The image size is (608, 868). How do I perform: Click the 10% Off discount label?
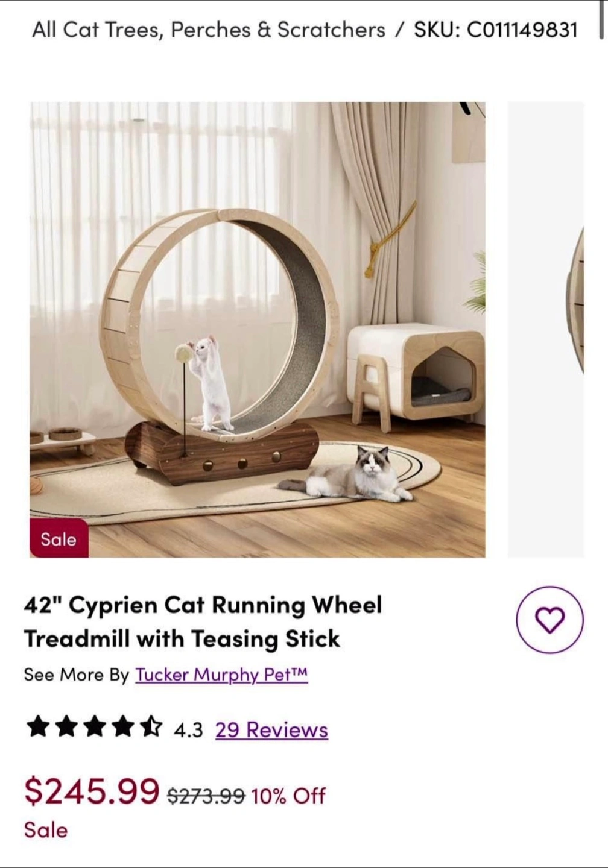pyautogui.click(x=288, y=796)
